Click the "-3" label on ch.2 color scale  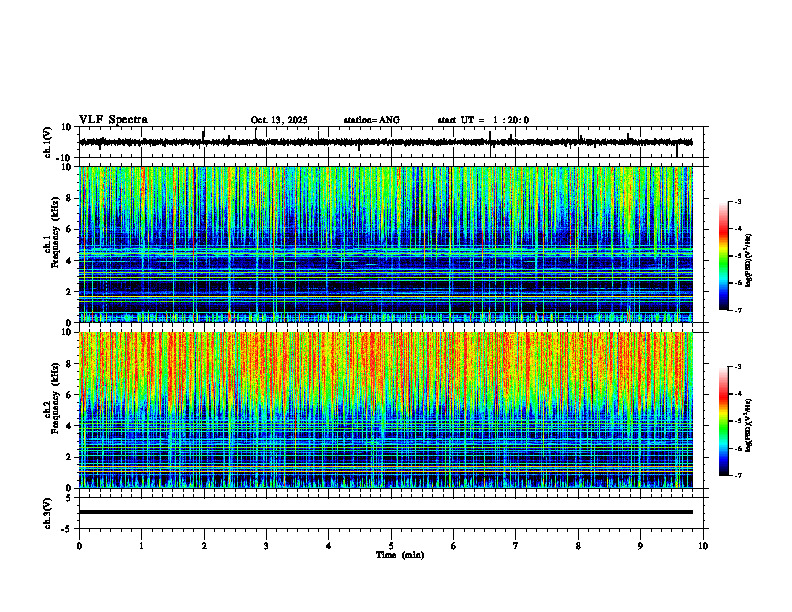coord(738,367)
